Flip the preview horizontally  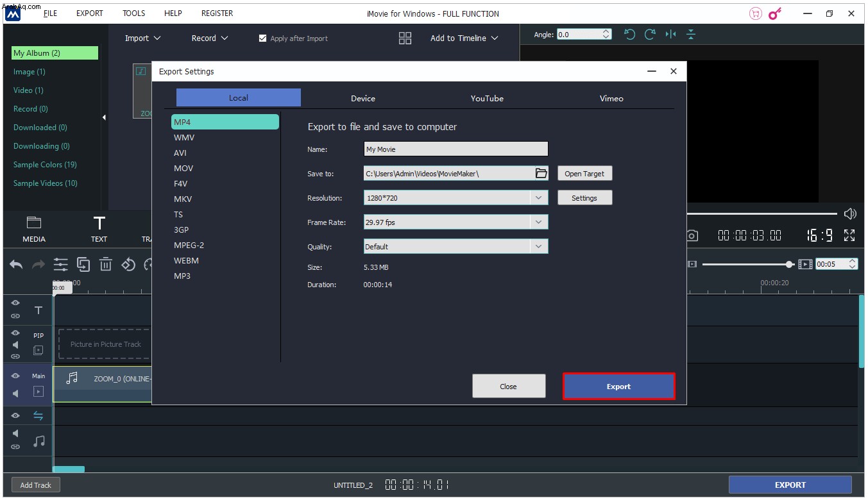click(670, 35)
